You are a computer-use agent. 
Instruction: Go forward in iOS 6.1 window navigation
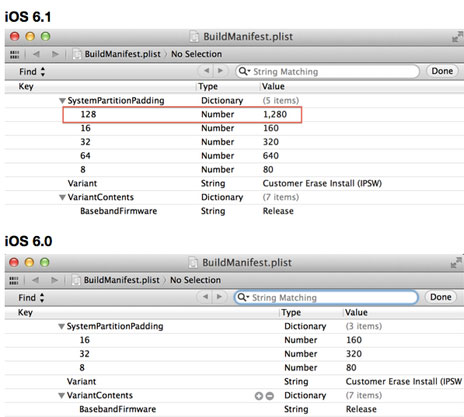click(x=55, y=54)
